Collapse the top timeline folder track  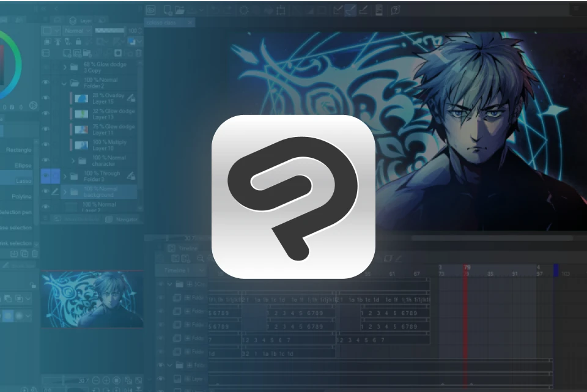click(x=169, y=284)
